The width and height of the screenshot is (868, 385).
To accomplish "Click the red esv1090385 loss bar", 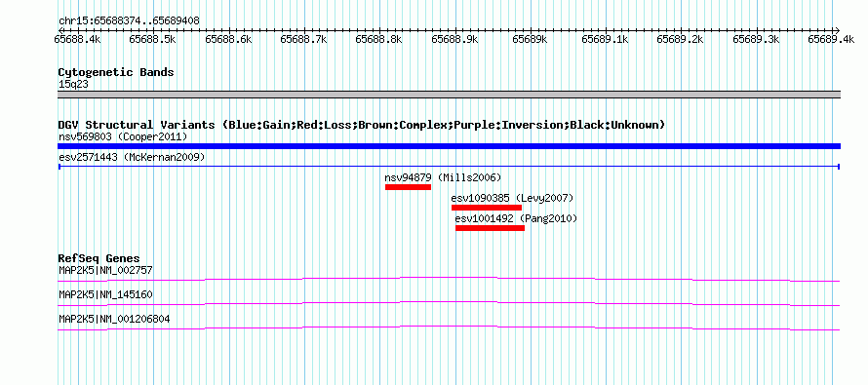I will (487, 208).
